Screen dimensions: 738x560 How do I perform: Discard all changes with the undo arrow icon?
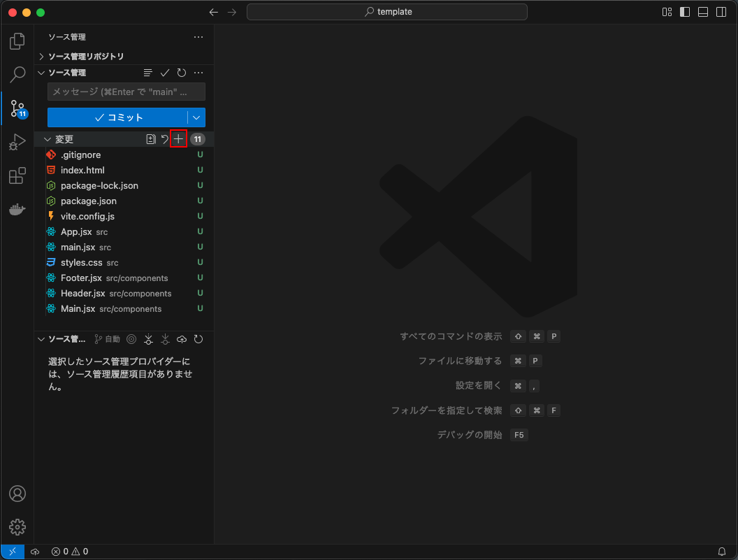tap(164, 139)
